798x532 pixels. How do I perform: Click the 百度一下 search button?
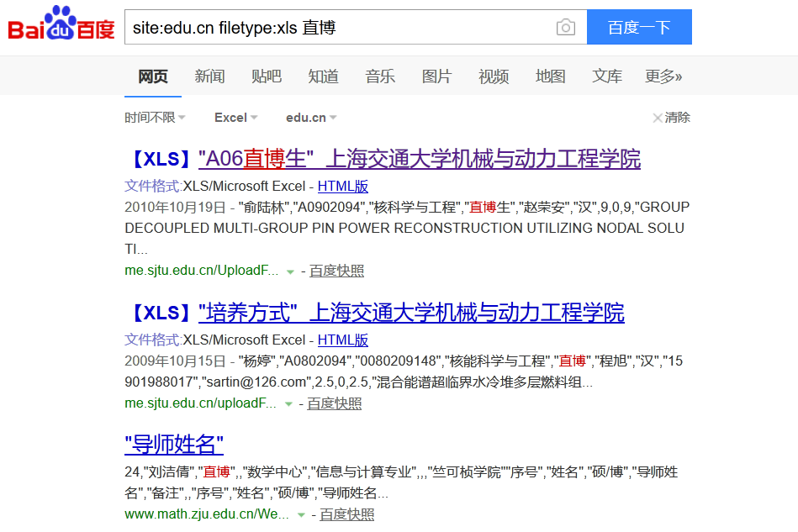coord(639,27)
